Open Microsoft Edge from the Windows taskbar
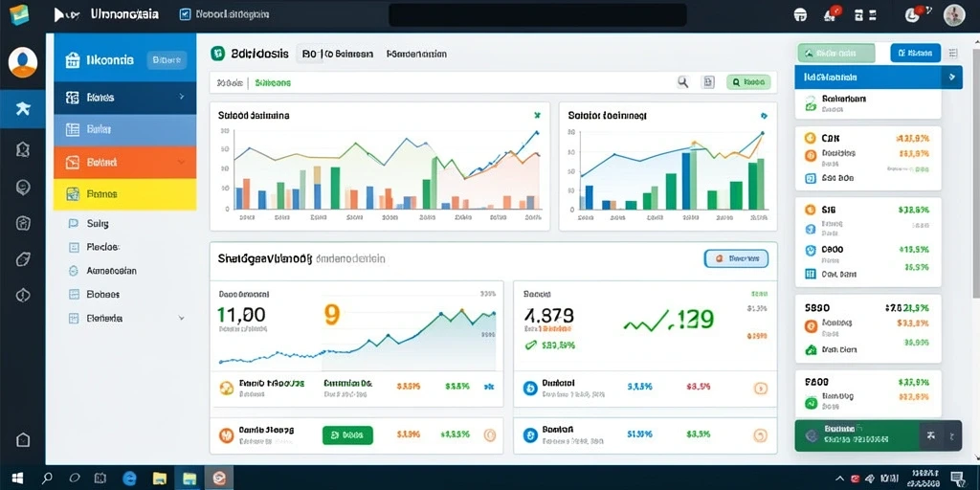This screenshot has height=490, width=980. click(x=129, y=479)
